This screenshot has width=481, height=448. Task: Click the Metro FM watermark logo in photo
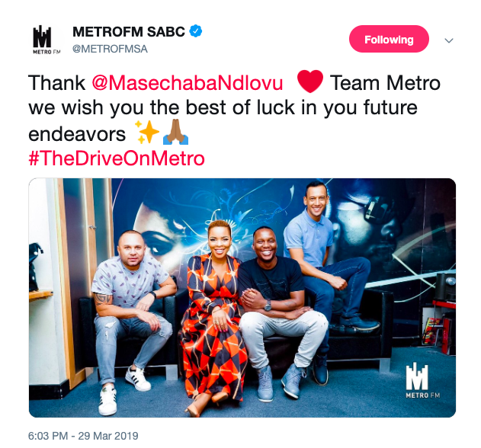click(422, 380)
